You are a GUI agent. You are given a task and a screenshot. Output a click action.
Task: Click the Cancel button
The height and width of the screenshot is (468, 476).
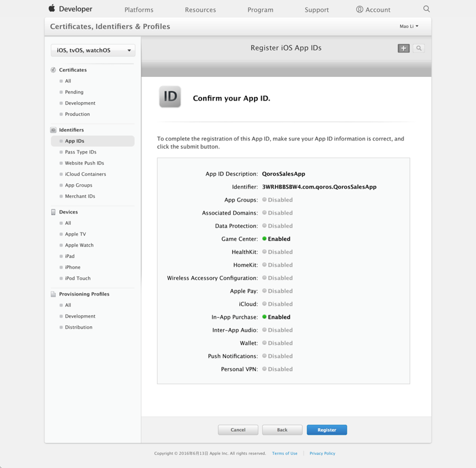point(237,430)
